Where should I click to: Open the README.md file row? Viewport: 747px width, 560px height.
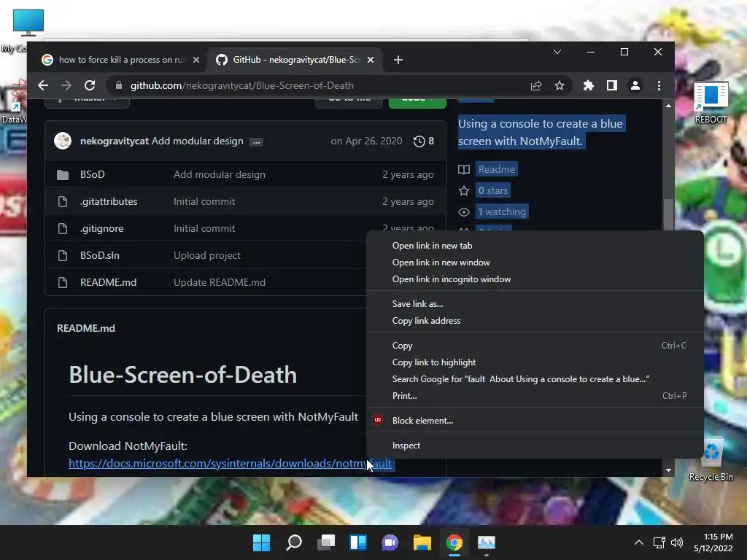point(108,282)
